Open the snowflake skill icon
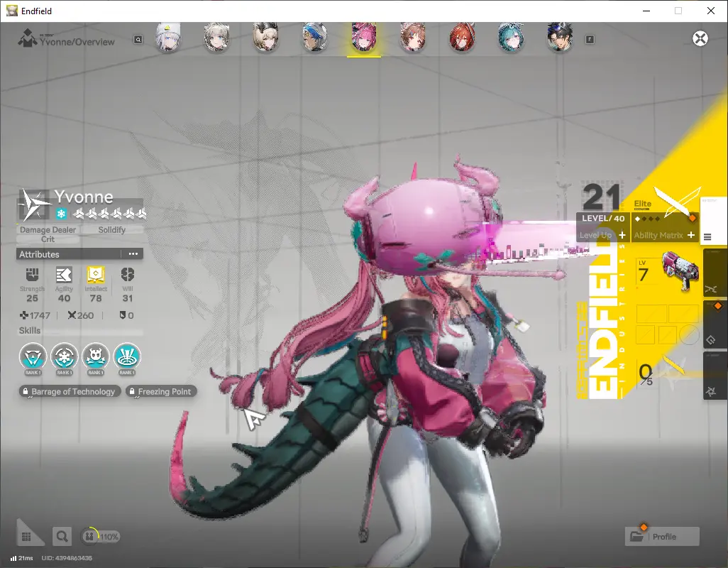 point(64,357)
